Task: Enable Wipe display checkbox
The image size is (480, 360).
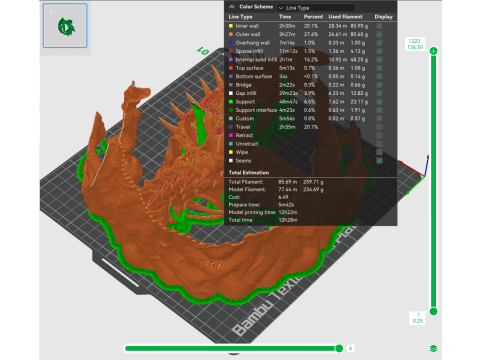Action: (379, 152)
